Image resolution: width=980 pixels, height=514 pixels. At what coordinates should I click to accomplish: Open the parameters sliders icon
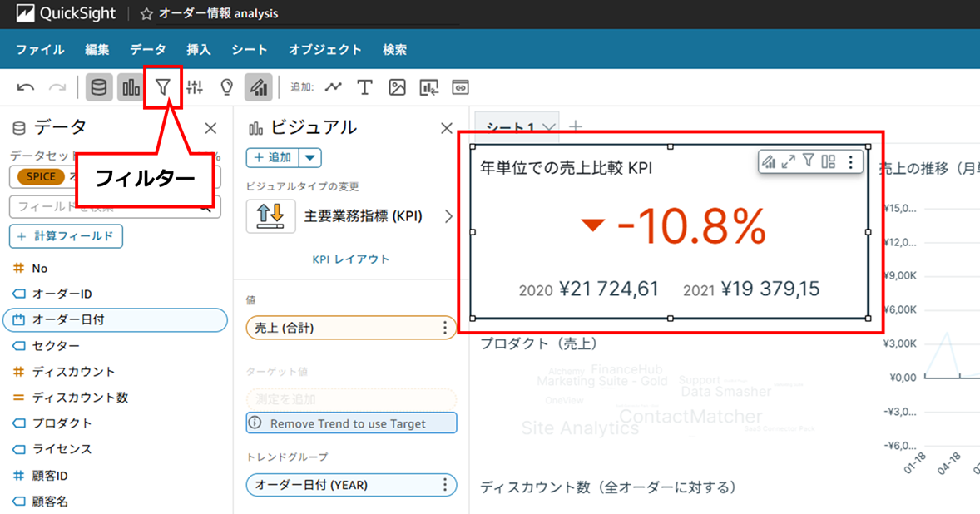coord(195,87)
